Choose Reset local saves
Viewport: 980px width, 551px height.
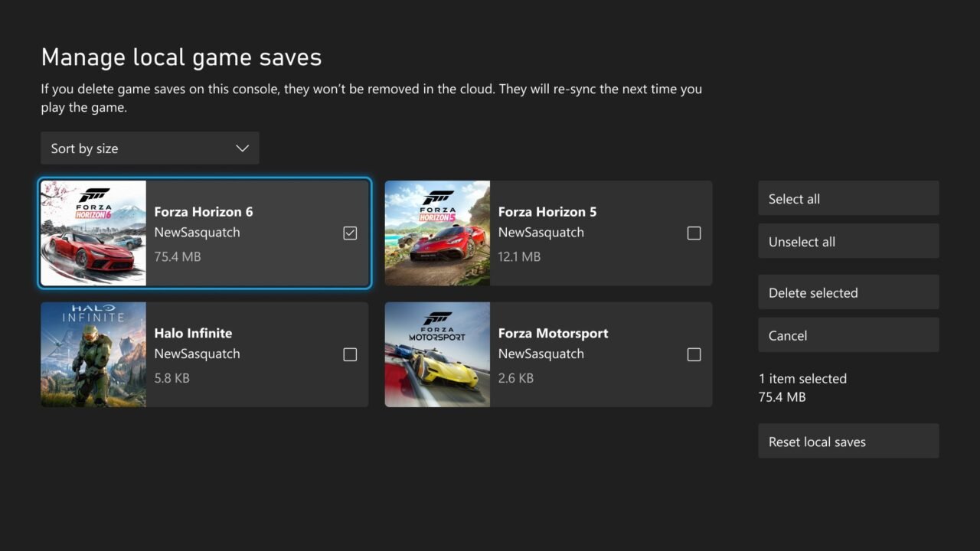(848, 442)
